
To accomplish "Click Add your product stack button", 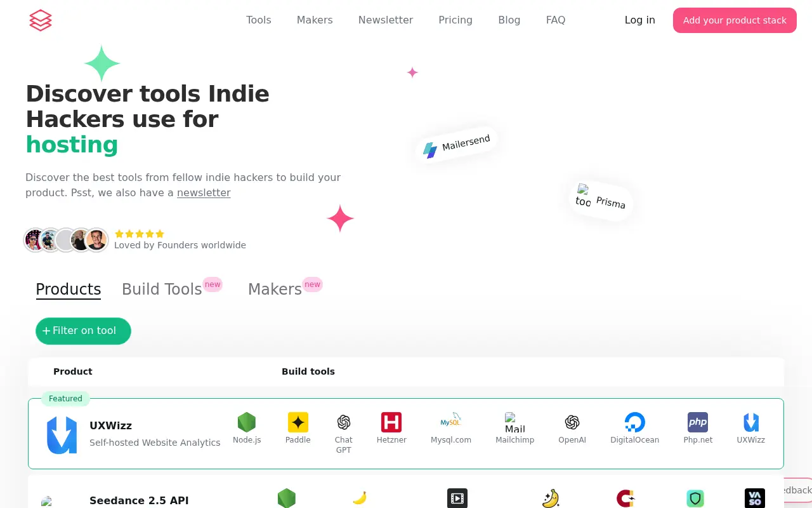I will click(735, 20).
